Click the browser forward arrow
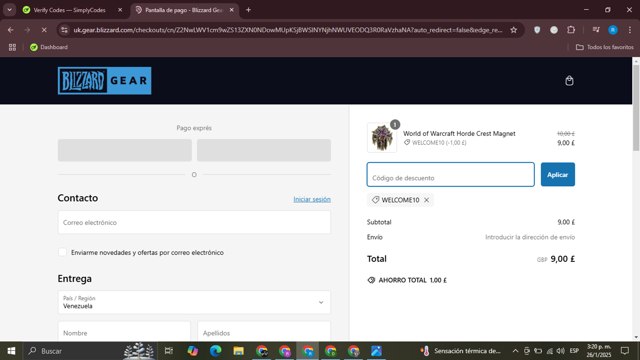640x360 pixels. click(27, 30)
